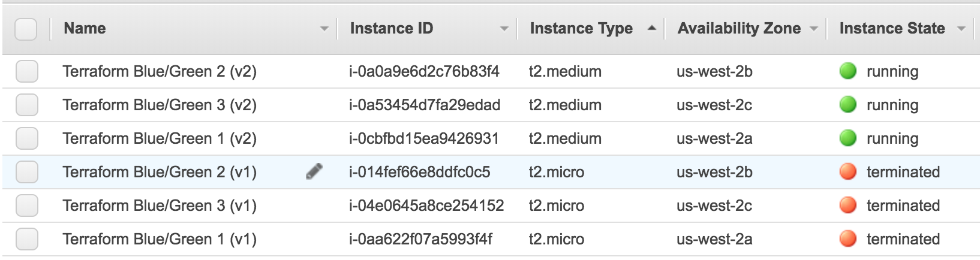Open the Name column dropdown arrow
Screen dimensions: 980x260
point(324,29)
